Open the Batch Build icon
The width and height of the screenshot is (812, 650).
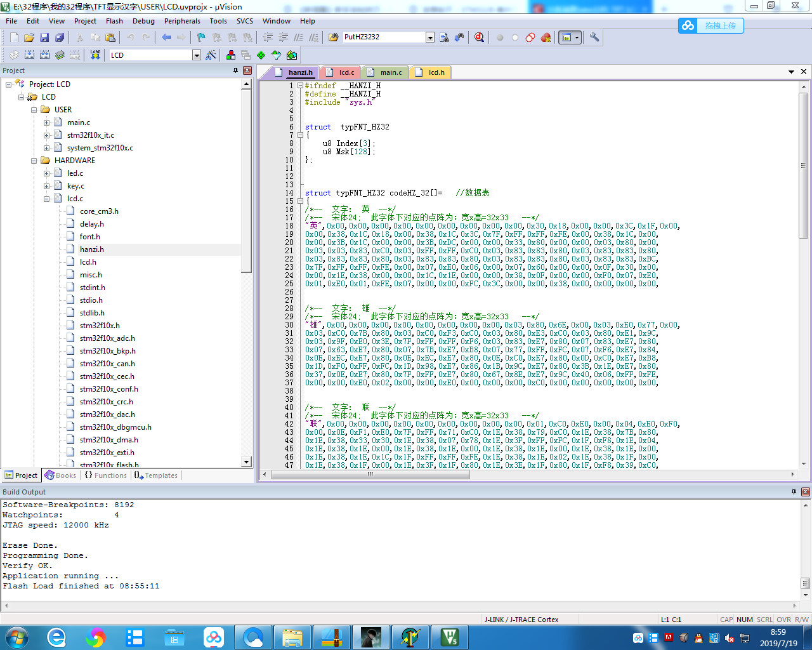pos(60,55)
